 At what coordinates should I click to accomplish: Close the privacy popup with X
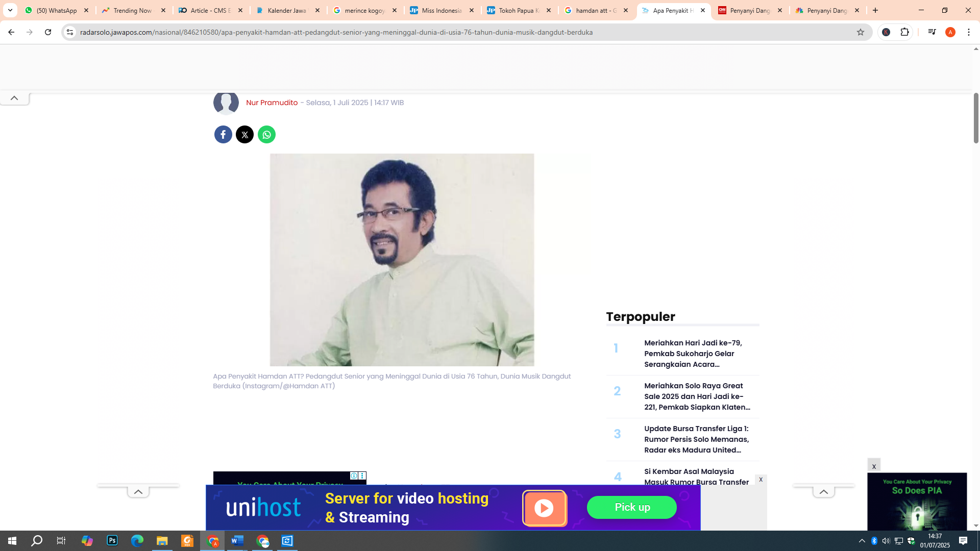coord(874,465)
